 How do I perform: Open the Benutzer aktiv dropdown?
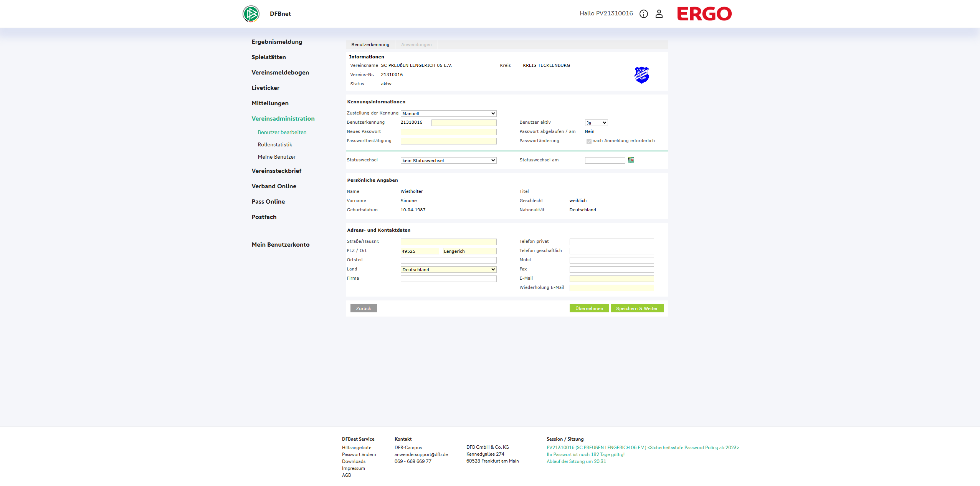coord(596,123)
